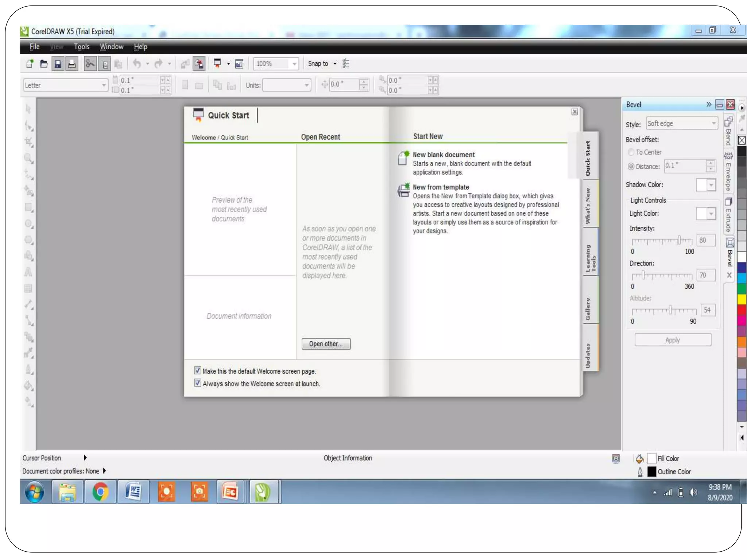The width and height of the screenshot is (747, 560).
Task: Expand the Bevel Style Soft edge dropdown
Action: (713, 123)
